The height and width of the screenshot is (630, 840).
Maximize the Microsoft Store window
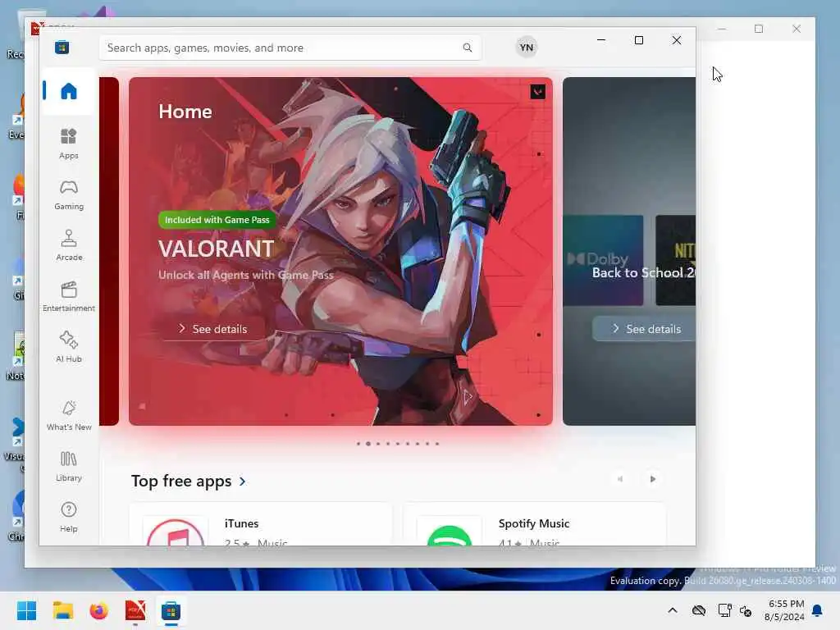point(638,40)
